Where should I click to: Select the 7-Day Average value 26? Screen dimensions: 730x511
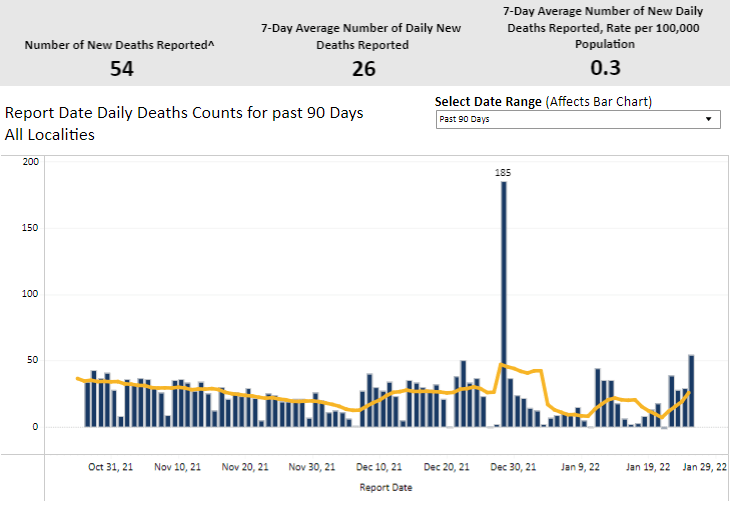[x=361, y=68]
